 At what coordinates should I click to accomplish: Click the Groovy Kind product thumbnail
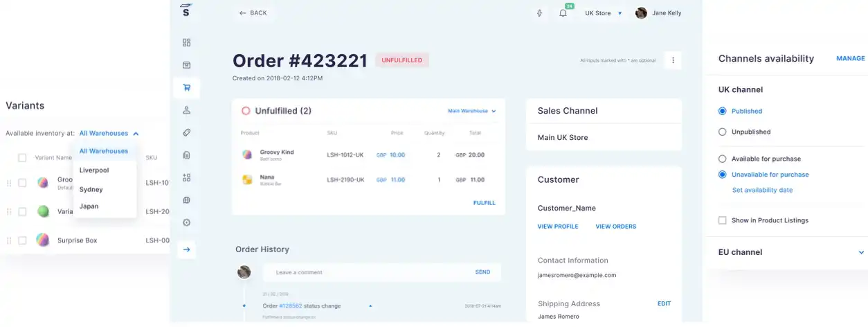point(247,154)
